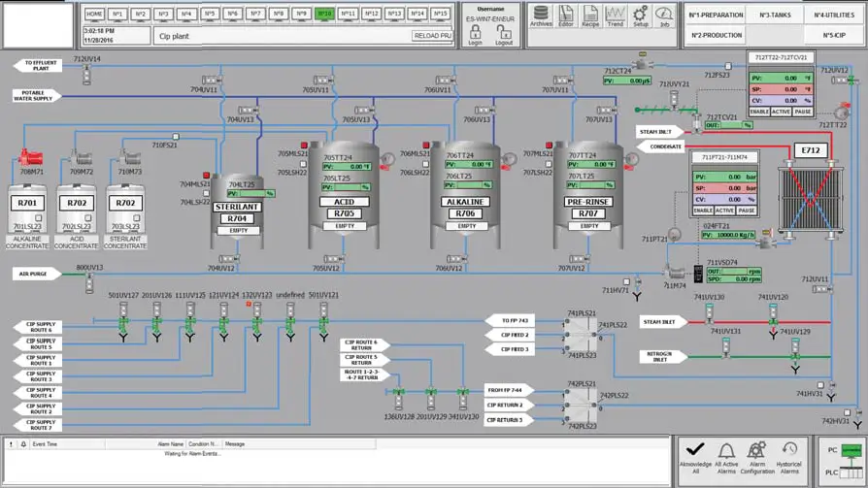Select the red pump 708M71
This screenshot has width=868, height=488.
31,157
